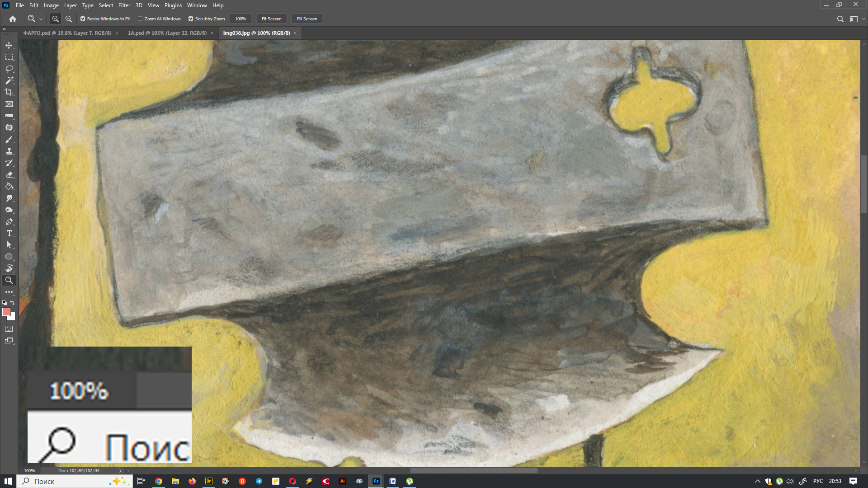868x488 pixels.
Task: Open the Filter menu
Action: click(x=124, y=5)
